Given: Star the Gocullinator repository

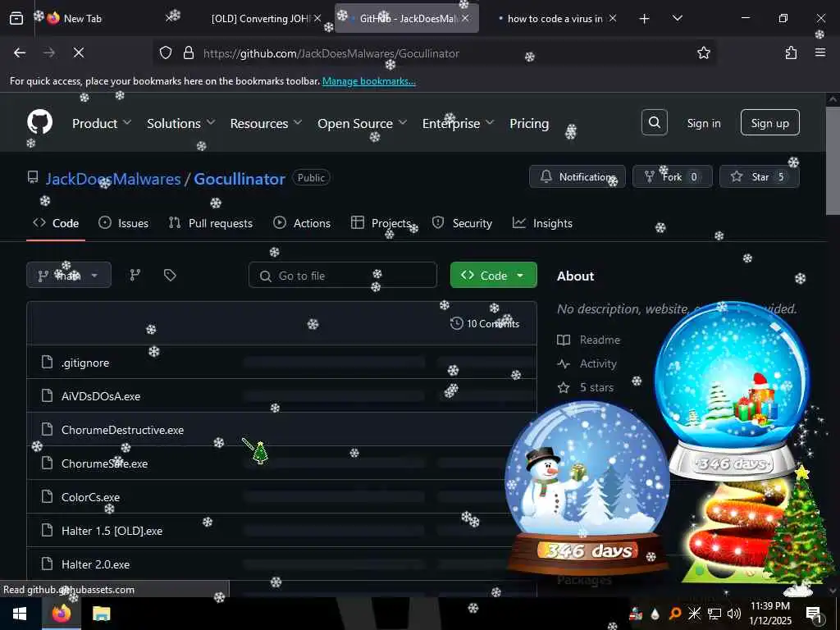Looking at the screenshot, I should [759, 176].
